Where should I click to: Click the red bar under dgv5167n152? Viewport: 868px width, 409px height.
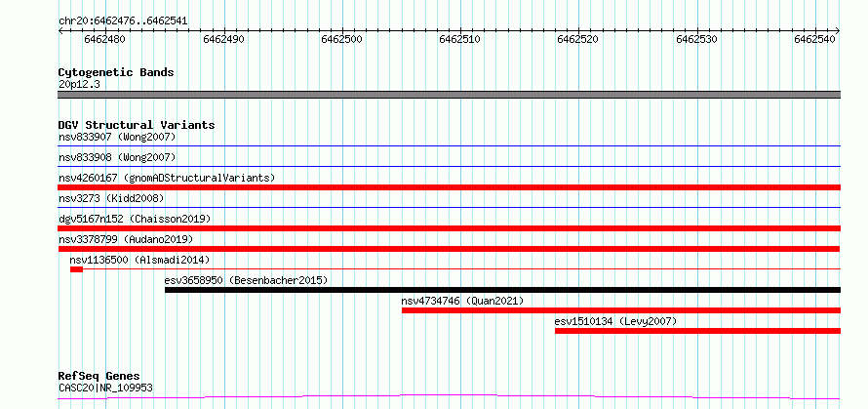pos(450,228)
